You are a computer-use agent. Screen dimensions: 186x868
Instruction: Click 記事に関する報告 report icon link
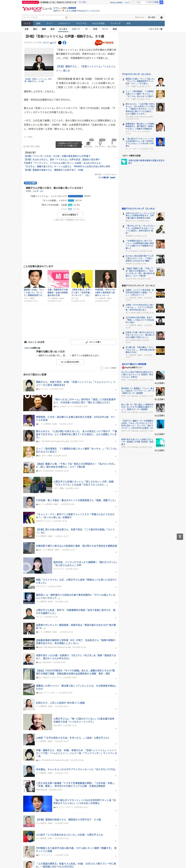(32, 147)
